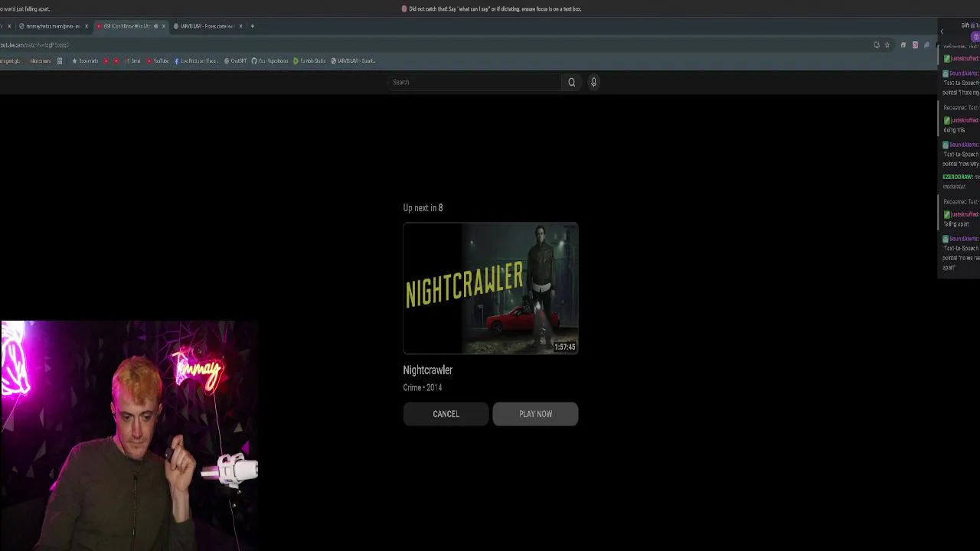
Task: Open the GitHub Your Repositories bookmark
Action: click(x=270, y=61)
